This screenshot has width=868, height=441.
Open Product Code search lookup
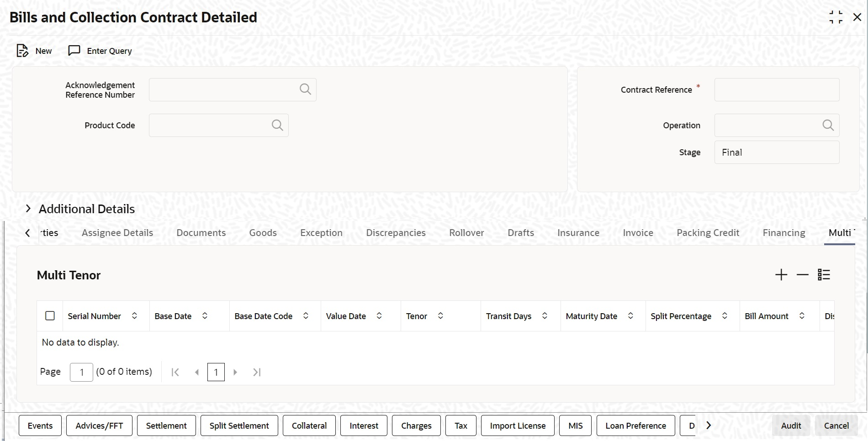click(277, 125)
